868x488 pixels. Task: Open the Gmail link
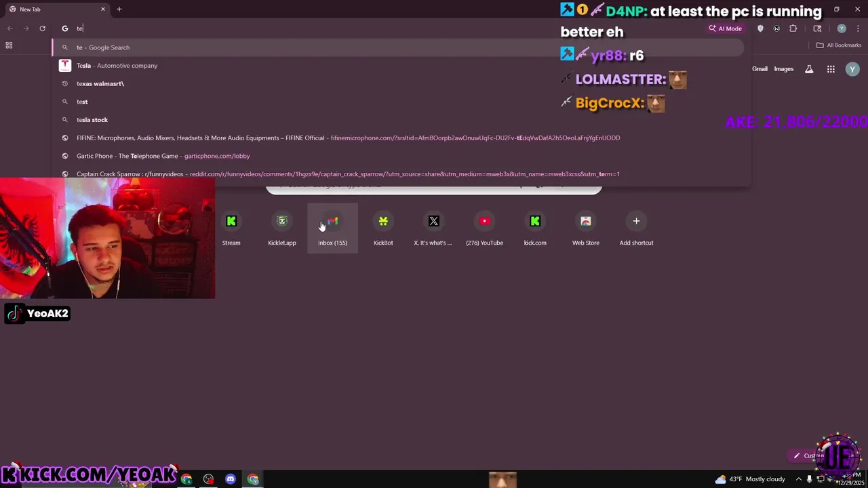click(759, 69)
